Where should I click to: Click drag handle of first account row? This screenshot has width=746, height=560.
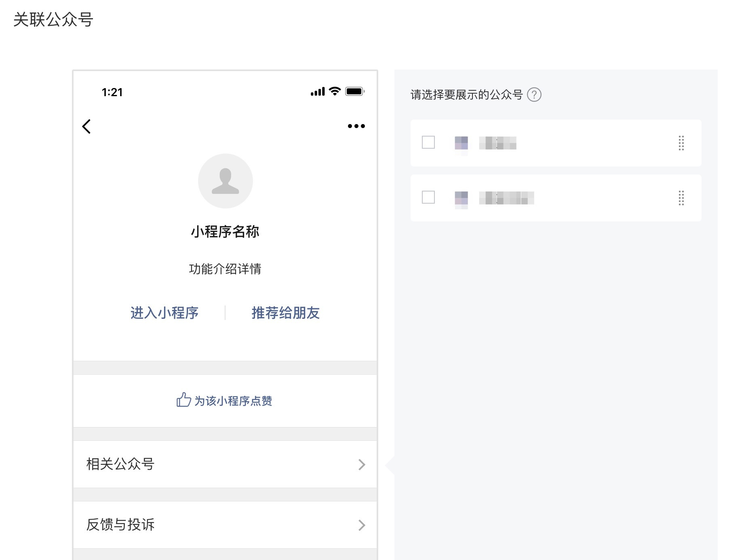(x=681, y=143)
